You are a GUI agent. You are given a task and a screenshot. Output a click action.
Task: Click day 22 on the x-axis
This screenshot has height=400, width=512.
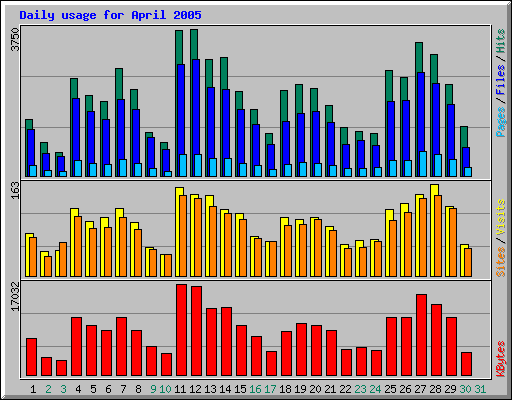345,389
